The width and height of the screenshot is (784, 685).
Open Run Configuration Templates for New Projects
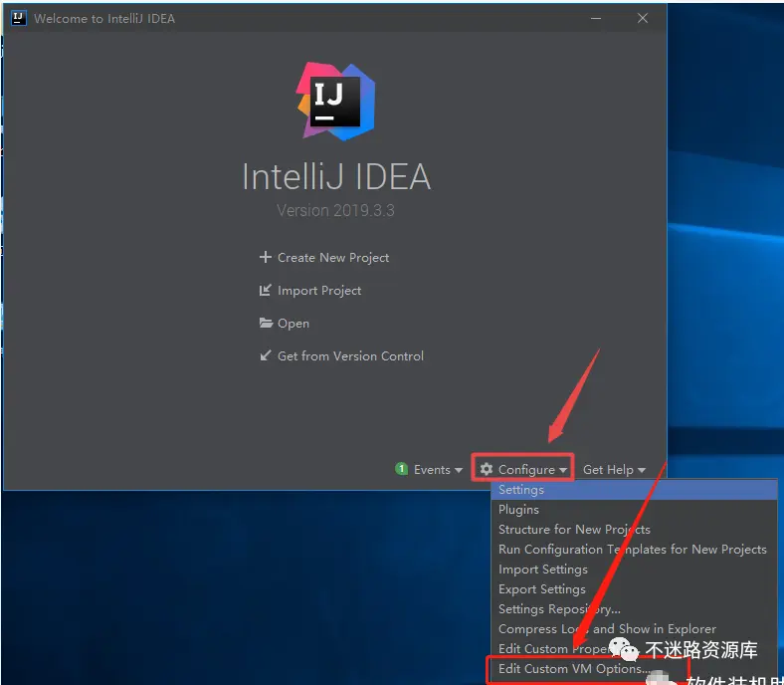pos(634,550)
